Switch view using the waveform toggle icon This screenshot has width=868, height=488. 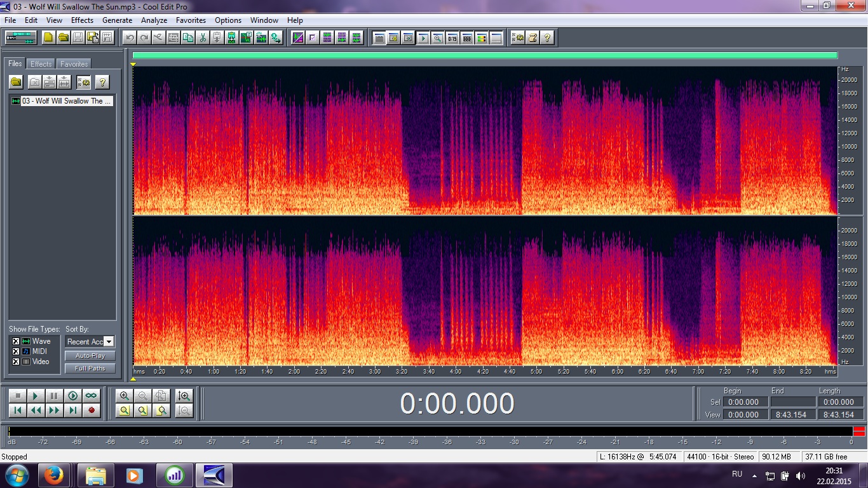21,37
